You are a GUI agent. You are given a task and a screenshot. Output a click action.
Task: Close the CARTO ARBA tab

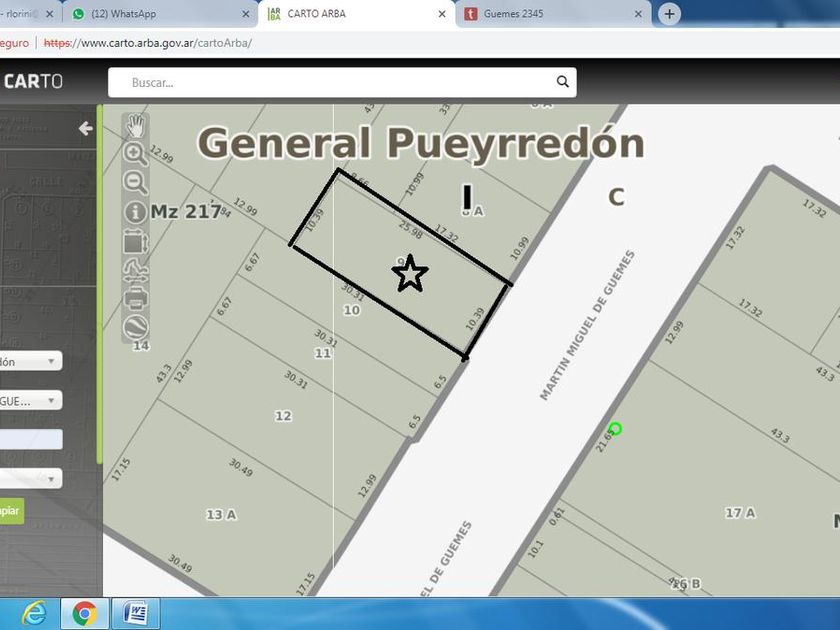pyautogui.click(x=442, y=14)
